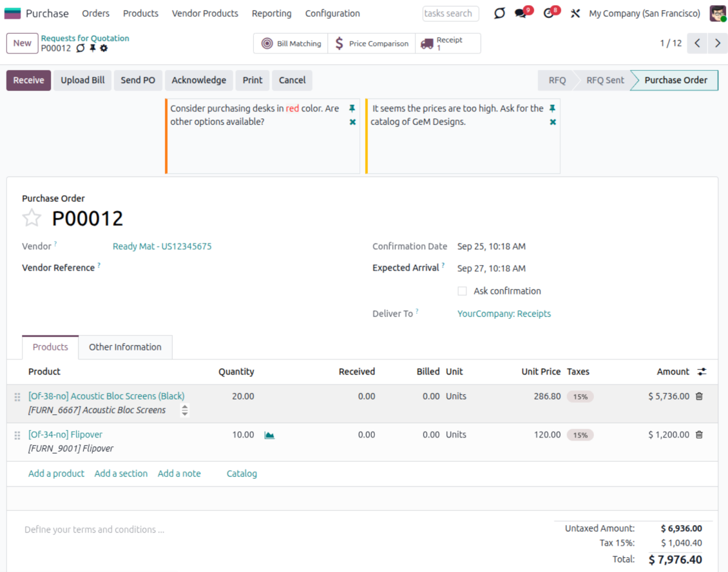This screenshot has width=728, height=572.
Task: Toggle the Ask confirmation checkbox
Action: pyautogui.click(x=462, y=291)
